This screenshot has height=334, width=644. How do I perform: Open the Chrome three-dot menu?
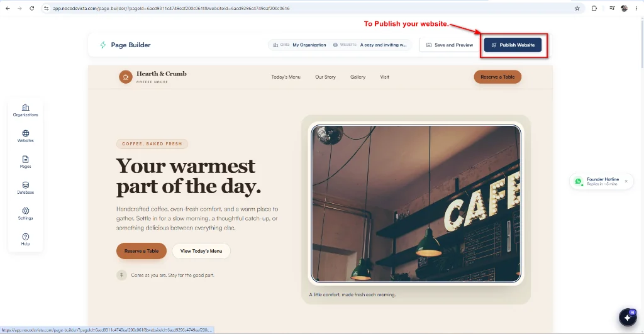tap(636, 8)
